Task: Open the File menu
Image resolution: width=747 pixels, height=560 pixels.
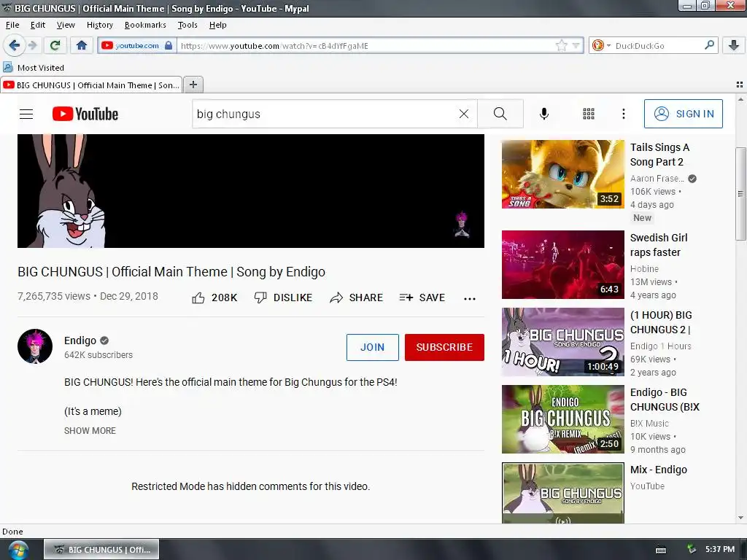Action: pos(12,25)
